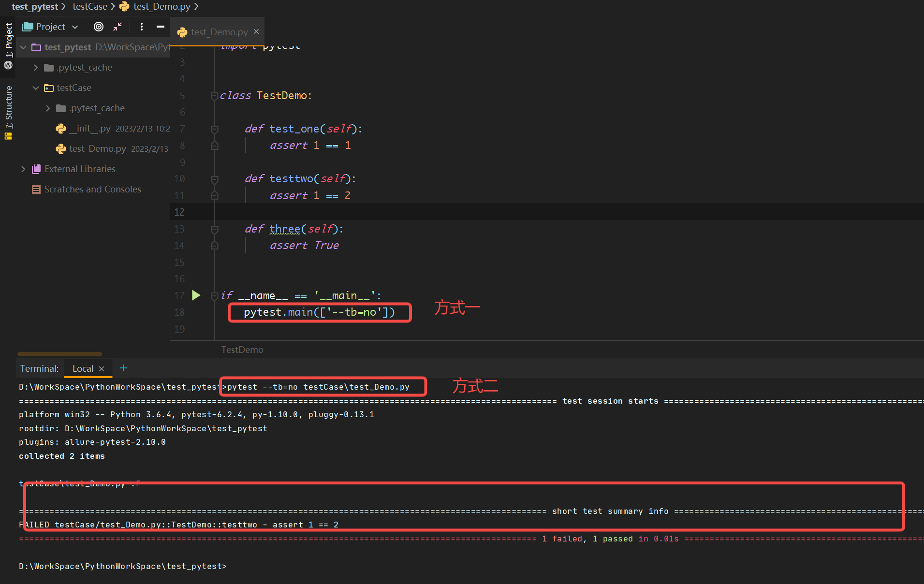
Task: Fold the class TestDemo code block at line 5
Action: click(x=214, y=96)
